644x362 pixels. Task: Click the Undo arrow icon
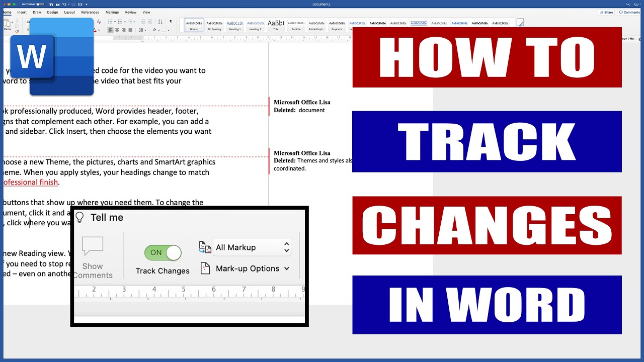click(64, 5)
